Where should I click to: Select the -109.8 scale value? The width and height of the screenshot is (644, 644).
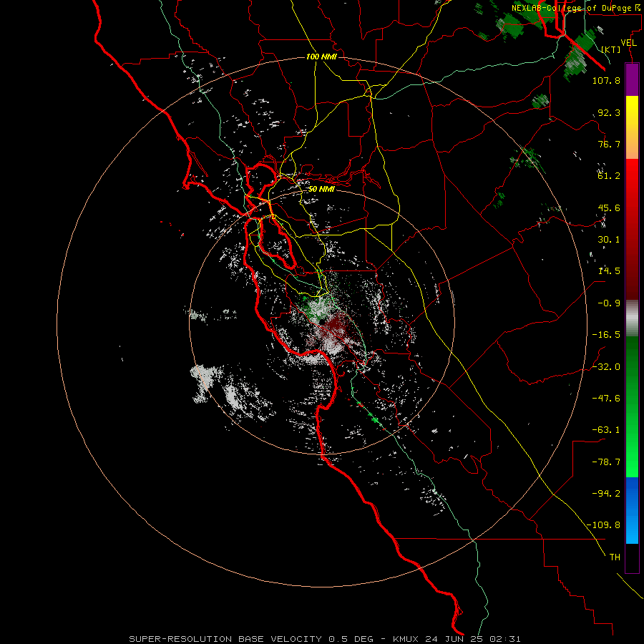click(603, 525)
